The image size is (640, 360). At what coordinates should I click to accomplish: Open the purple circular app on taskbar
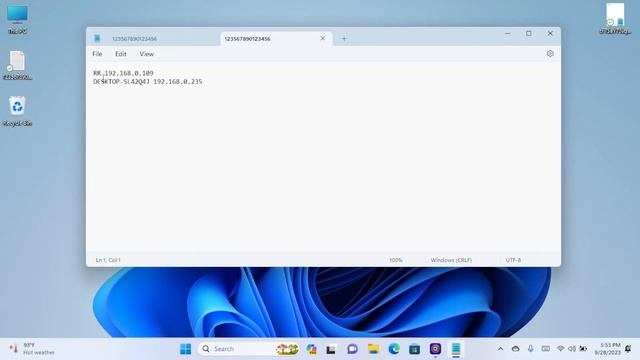[435, 349]
